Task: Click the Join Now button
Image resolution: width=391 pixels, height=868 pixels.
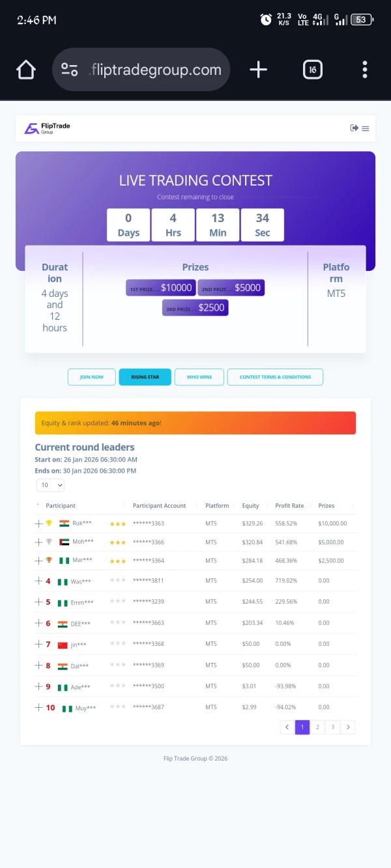Action: click(x=92, y=377)
